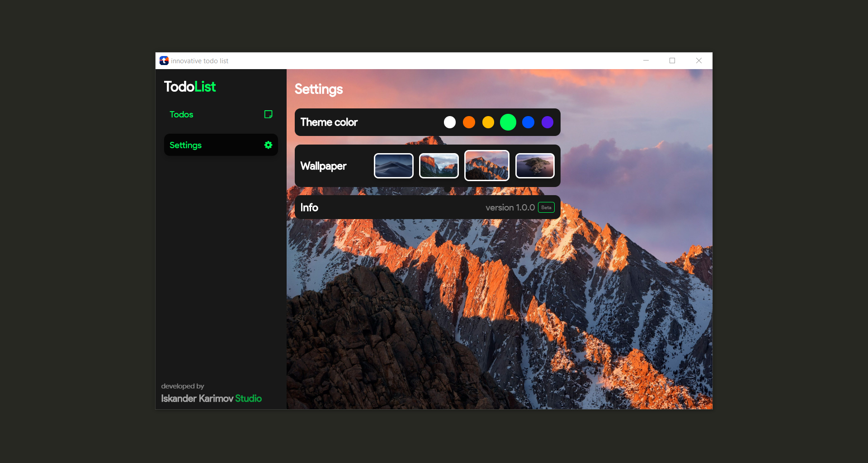Viewport: 868px width, 463px height.
Task: Click the Settings page heading
Action: tap(319, 89)
